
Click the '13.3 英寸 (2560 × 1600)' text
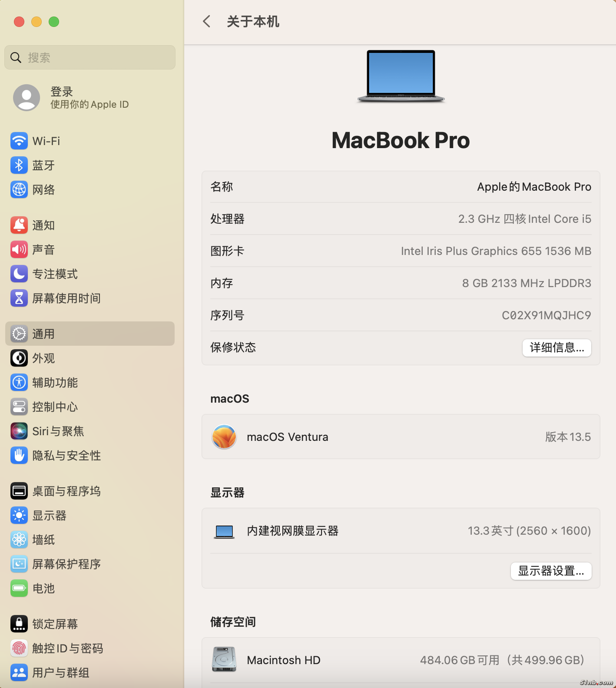[529, 531]
